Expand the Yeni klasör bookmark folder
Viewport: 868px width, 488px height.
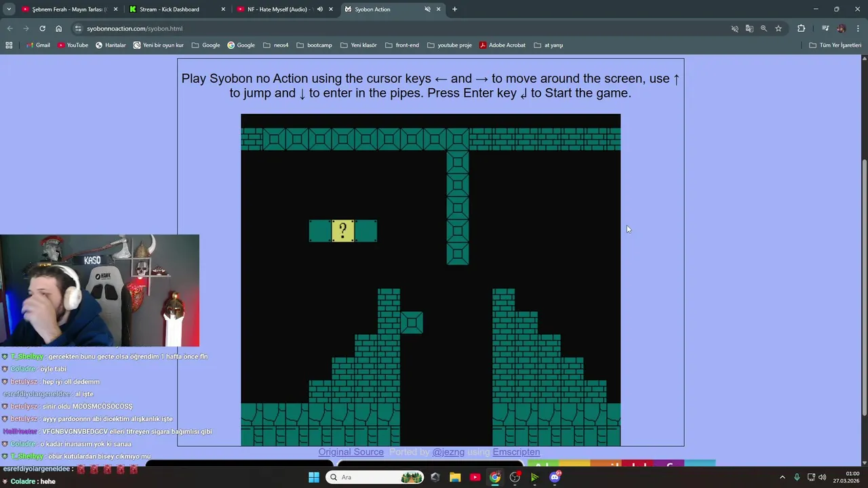[358, 45]
